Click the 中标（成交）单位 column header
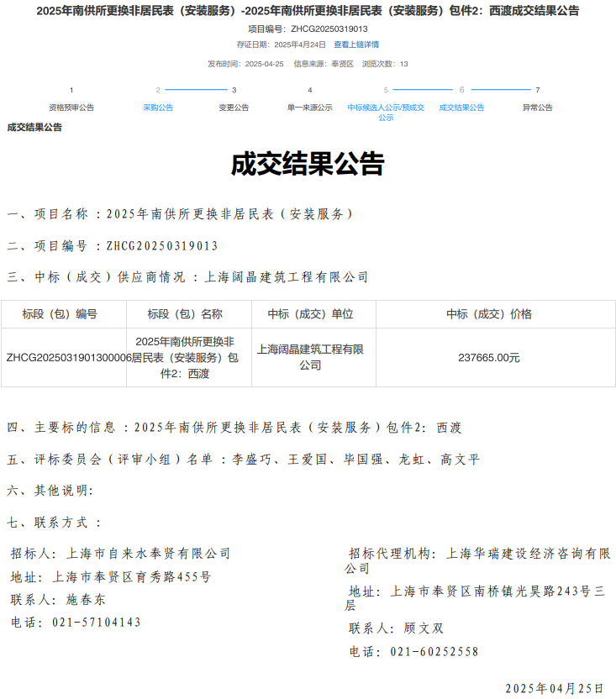The width and height of the screenshot is (616, 699). 310,314
